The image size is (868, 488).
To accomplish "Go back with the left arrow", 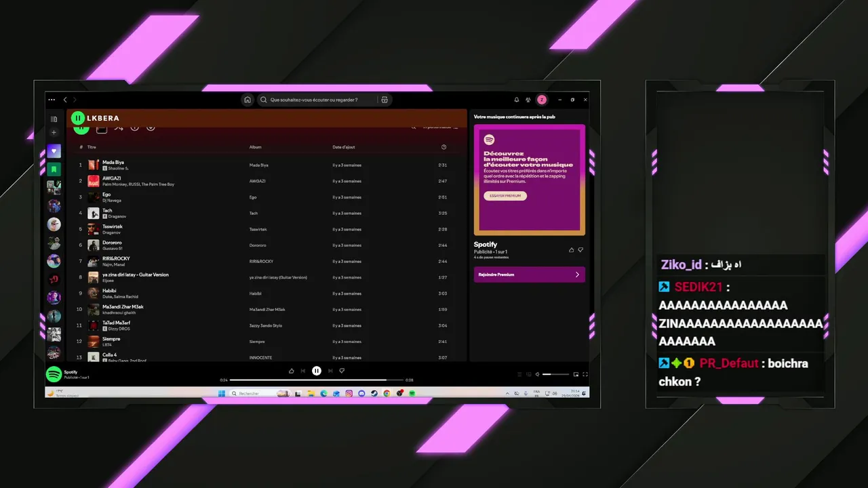I will [x=65, y=100].
